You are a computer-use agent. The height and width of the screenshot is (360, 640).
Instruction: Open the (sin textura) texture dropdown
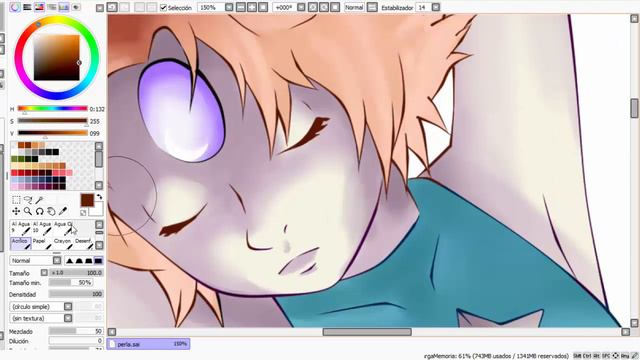click(x=68, y=318)
